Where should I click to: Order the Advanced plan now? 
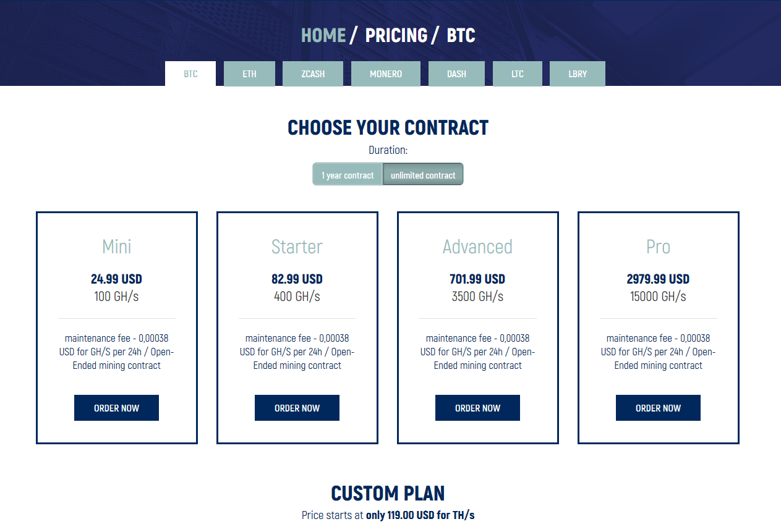tap(477, 408)
